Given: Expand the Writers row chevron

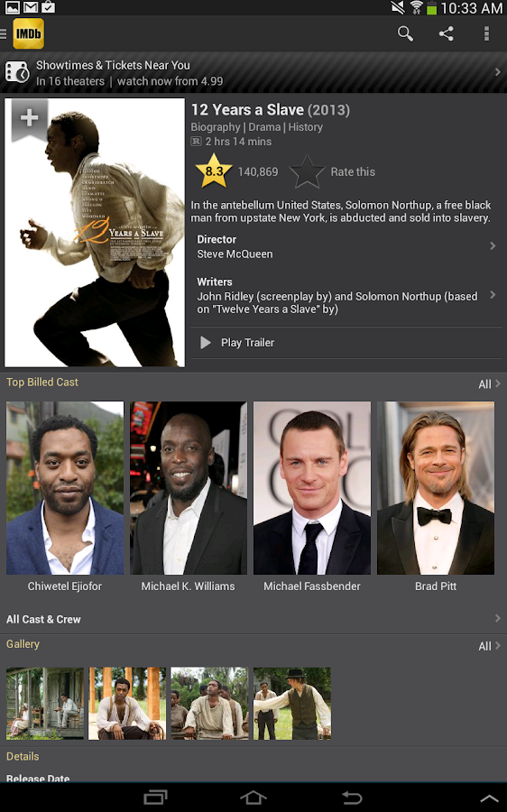Looking at the screenshot, I should (x=493, y=295).
